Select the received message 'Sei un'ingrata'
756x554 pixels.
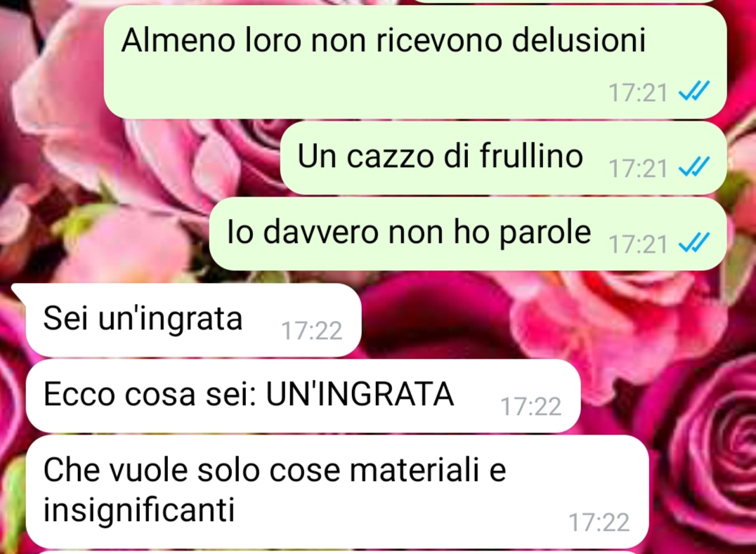[193, 320]
